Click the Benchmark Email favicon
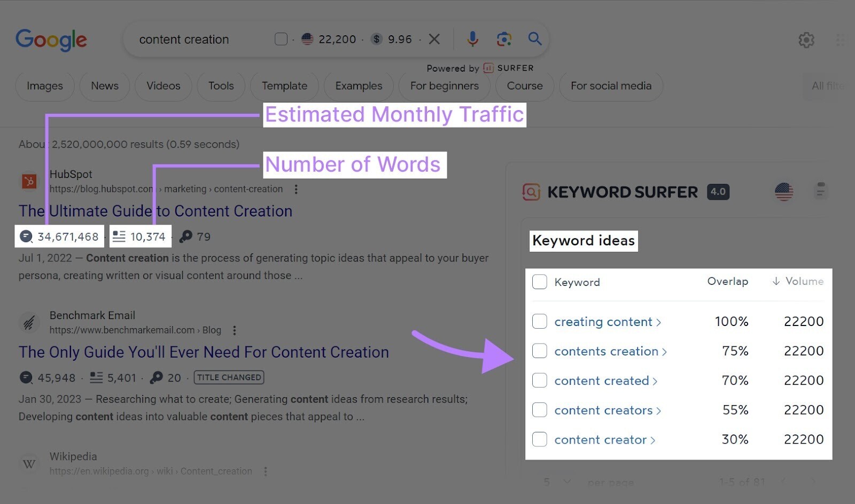The width and height of the screenshot is (855, 504). click(x=29, y=323)
